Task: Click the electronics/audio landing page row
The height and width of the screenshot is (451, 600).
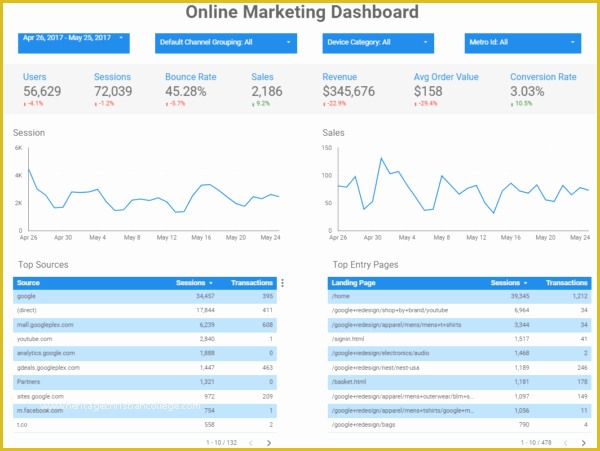Action: coord(459,353)
